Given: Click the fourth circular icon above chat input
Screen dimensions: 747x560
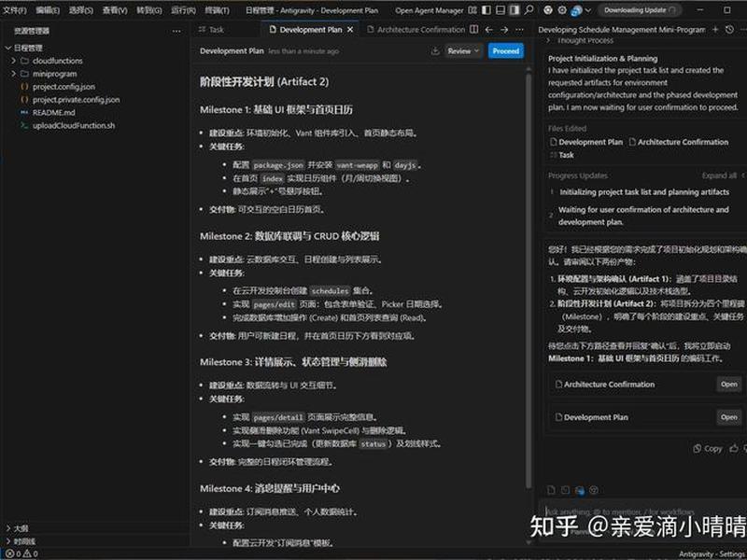Looking at the screenshot, I should point(594,490).
